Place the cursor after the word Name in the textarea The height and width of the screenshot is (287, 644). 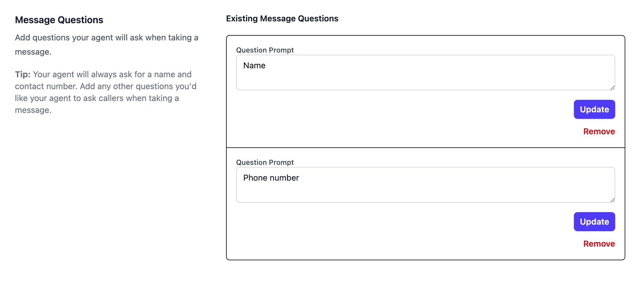click(266, 65)
